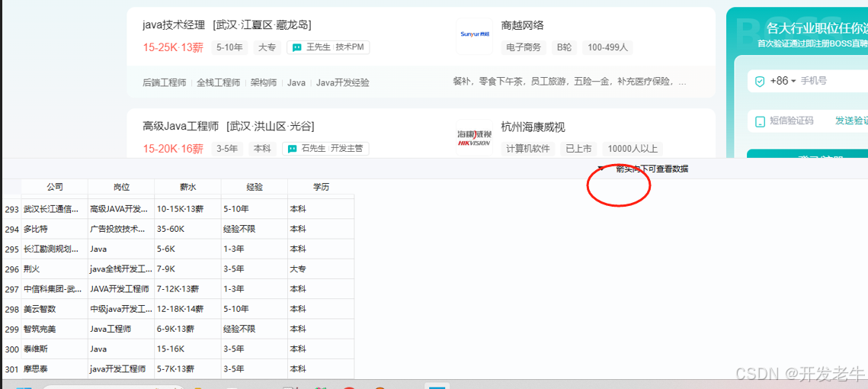Select the 学历 column header
The width and height of the screenshot is (868, 389).
(321, 187)
